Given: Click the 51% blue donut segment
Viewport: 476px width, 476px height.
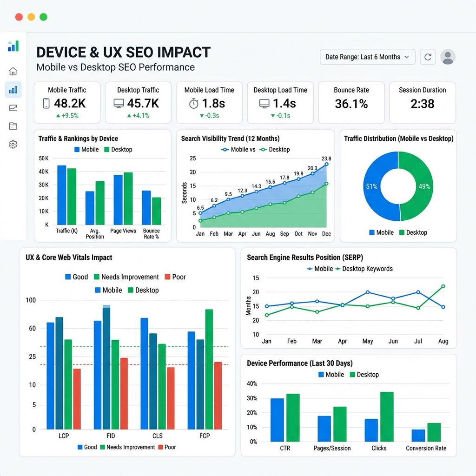Looking at the screenshot, I should pyautogui.click(x=371, y=186).
